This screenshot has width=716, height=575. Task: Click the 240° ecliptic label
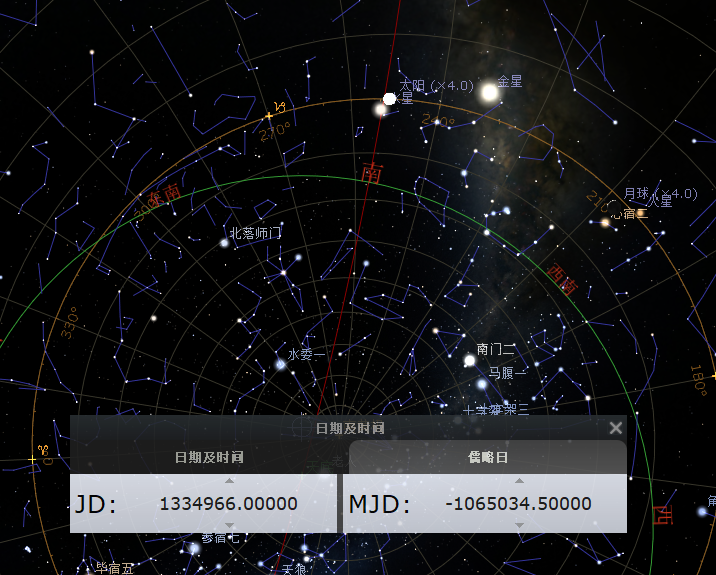(438, 121)
